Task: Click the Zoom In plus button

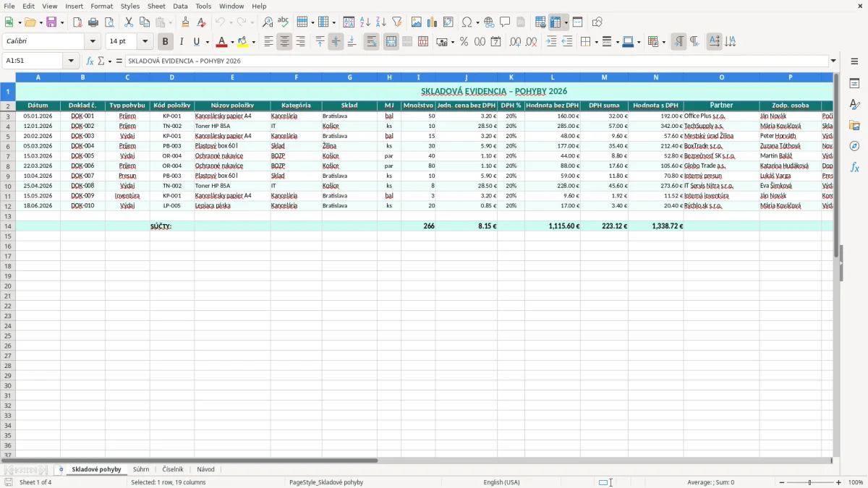Action: click(x=839, y=482)
